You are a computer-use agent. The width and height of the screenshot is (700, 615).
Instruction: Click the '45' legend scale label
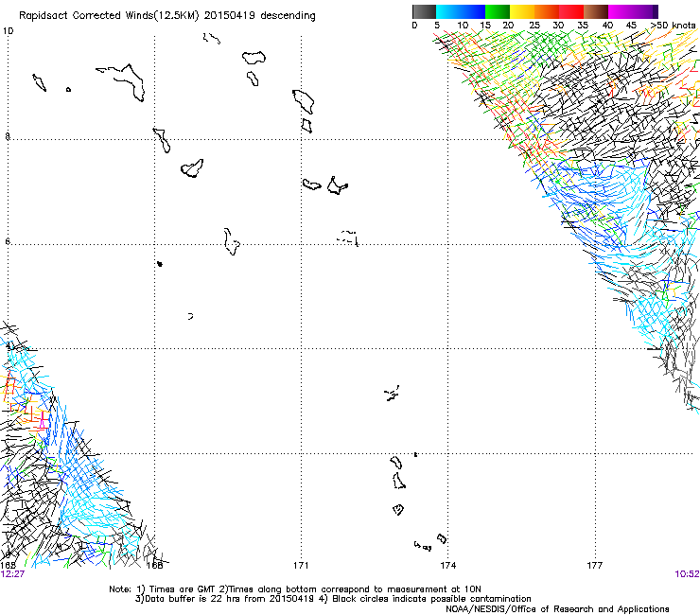(631, 25)
